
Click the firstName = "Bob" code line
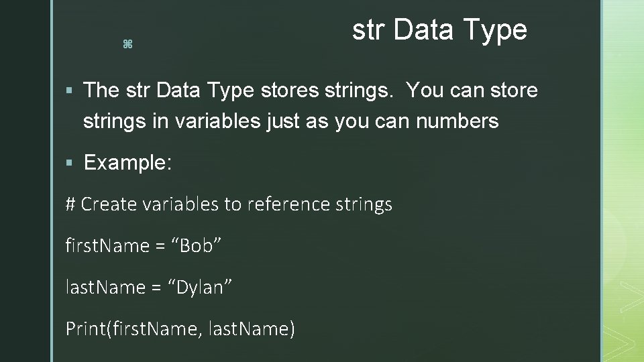coord(144,245)
